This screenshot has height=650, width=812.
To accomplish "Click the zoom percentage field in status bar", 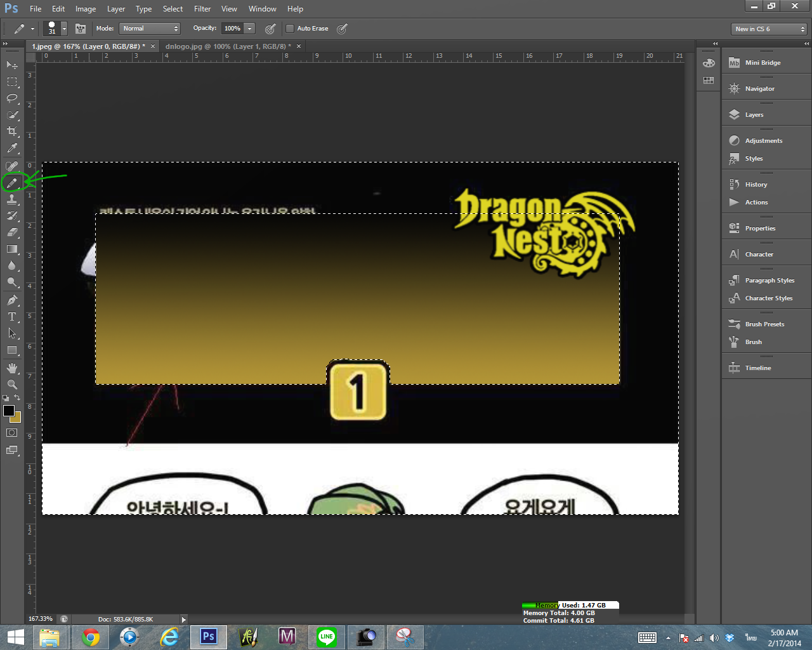I will tap(41, 619).
